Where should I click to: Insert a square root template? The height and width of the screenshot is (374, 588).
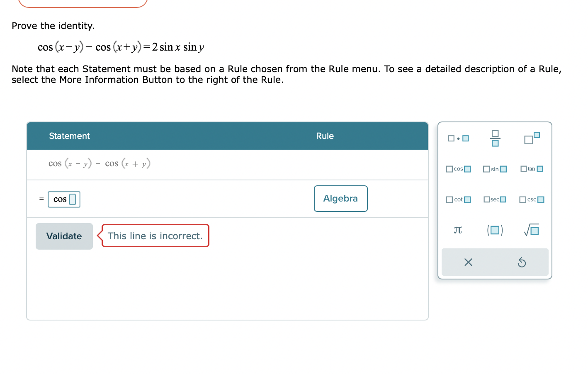pyautogui.click(x=532, y=230)
